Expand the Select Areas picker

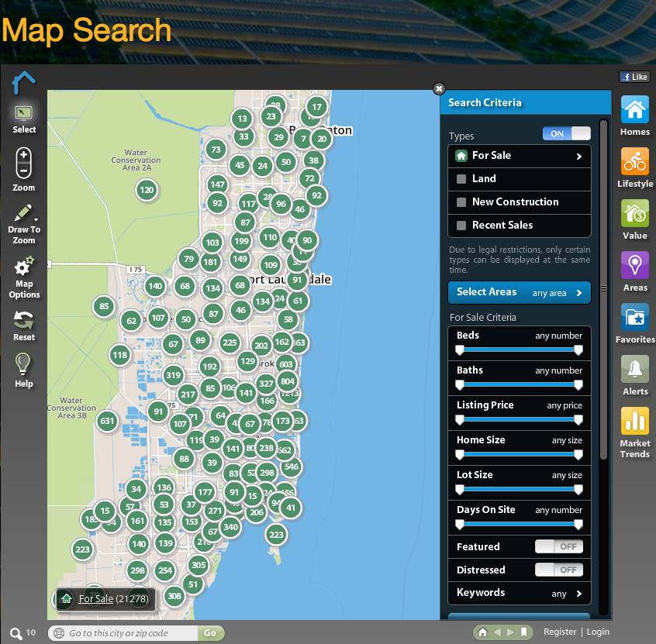click(x=519, y=292)
